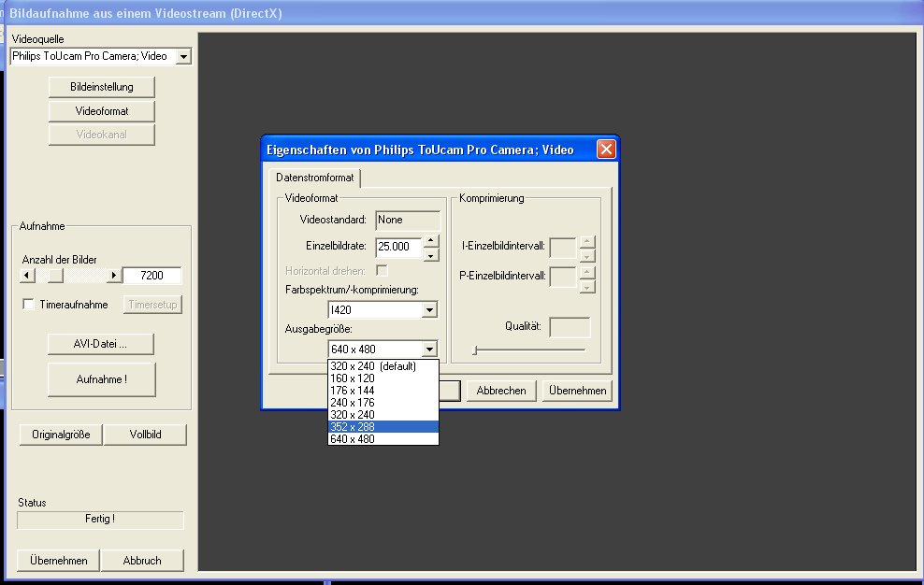Enable the Timeraufnahme checkbox
Image resolution: width=924 pixels, height=585 pixels.
(x=29, y=305)
